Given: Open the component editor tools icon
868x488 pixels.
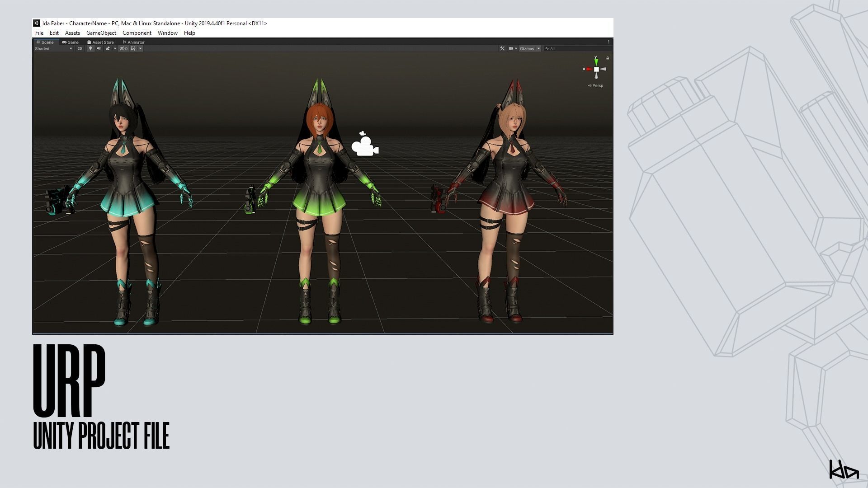Looking at the screenshot, I should pyautogui.click(x=502, y=48).
